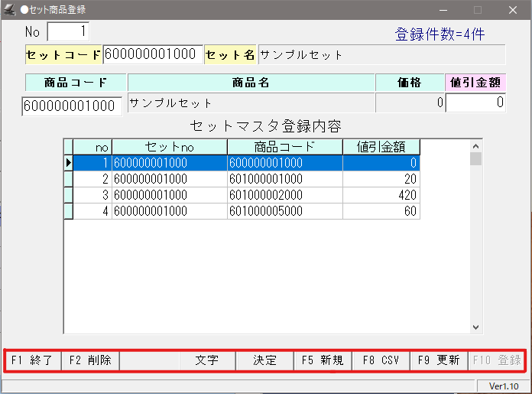Click the 決定 confirm button
This screenshot has width=532, height=394.
point(264,360)
